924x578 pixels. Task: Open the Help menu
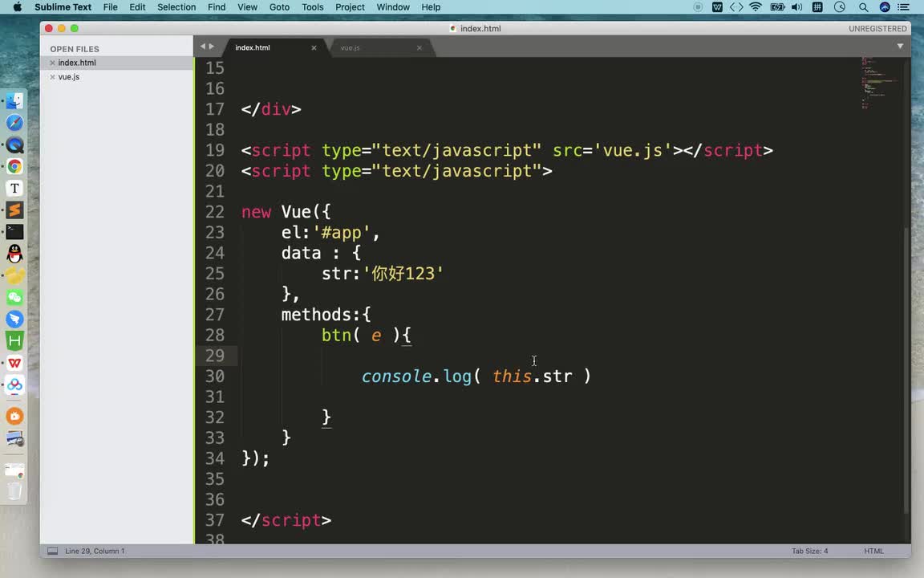(x=431, y=7)
